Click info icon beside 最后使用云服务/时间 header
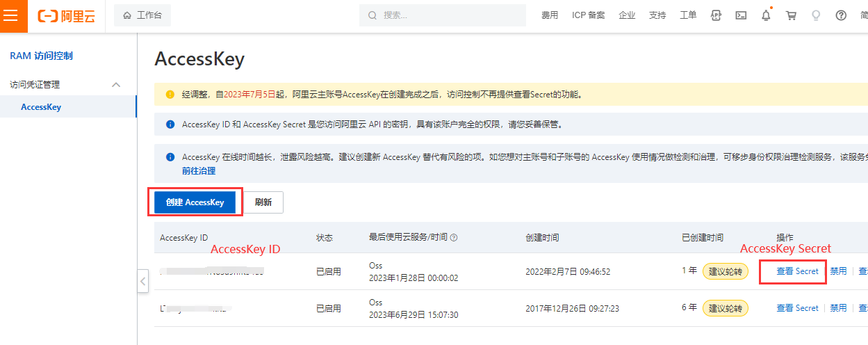 (x=453, y=238)
